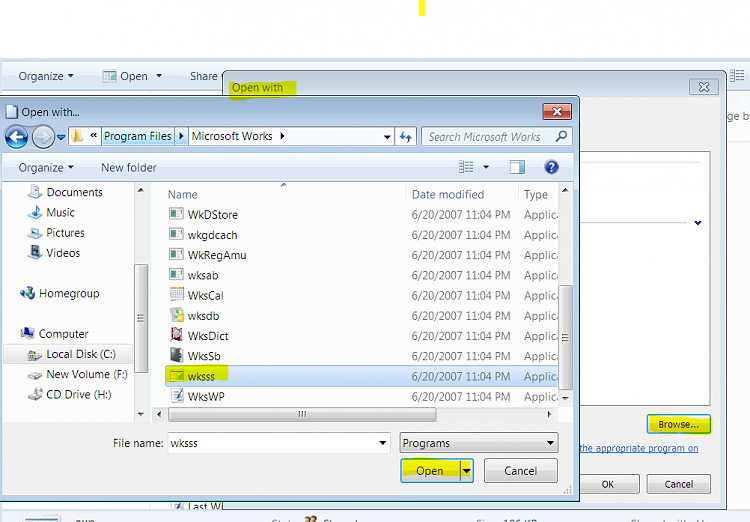
Task: Click view icon in Explorer window corner
Action: point(737,75)
